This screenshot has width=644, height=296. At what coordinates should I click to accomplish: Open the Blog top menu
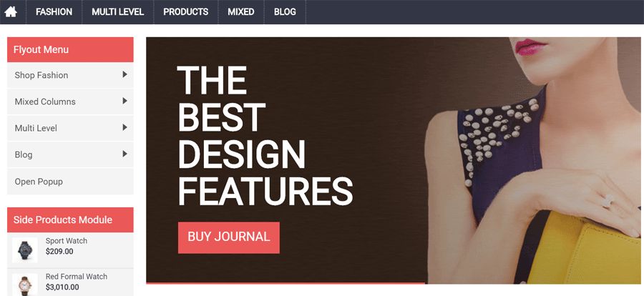[x=285, y=12]
